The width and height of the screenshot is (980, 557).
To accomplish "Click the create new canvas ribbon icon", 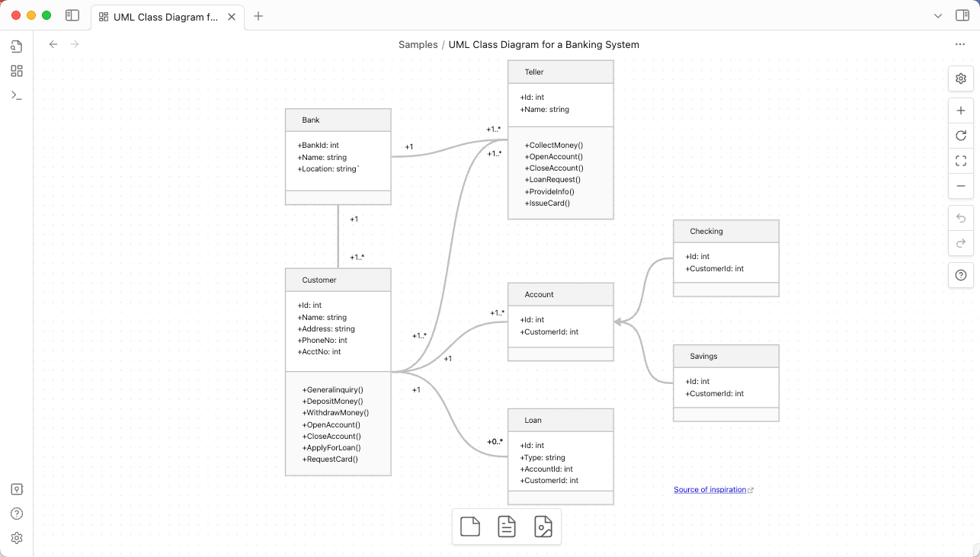I will (x=17, y=71).
